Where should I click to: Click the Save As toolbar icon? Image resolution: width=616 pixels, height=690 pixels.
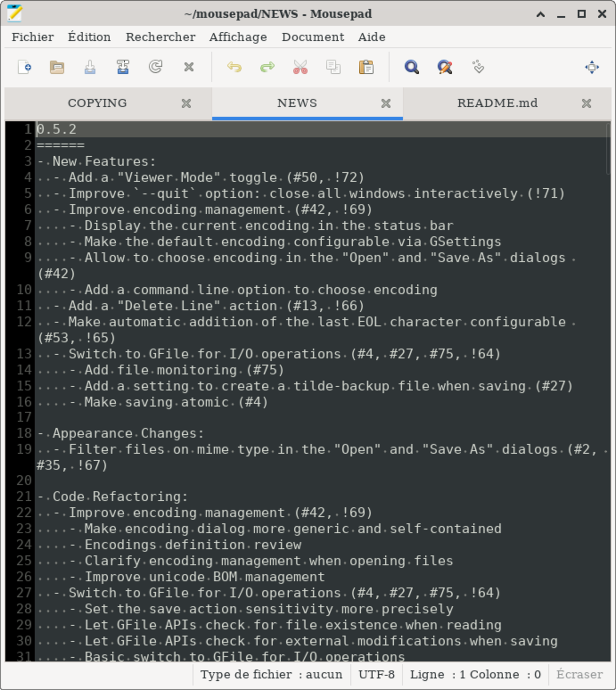click(x=123, y=67)
